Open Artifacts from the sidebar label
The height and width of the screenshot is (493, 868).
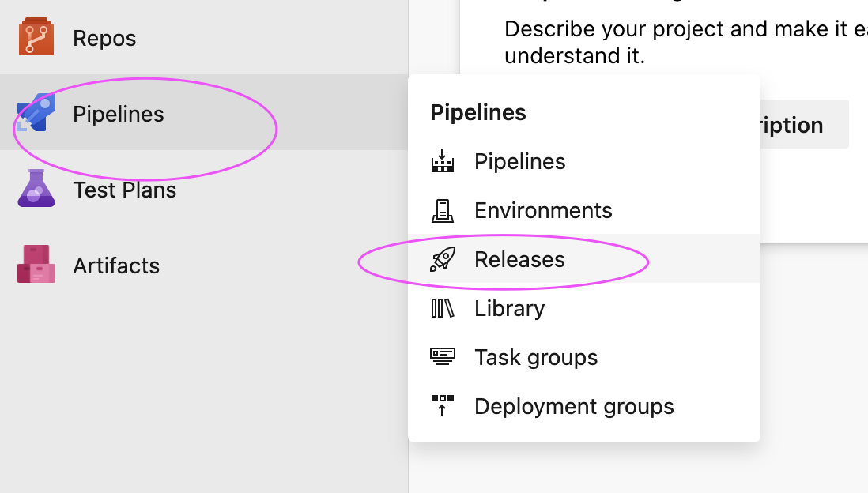tap(116, 265)
